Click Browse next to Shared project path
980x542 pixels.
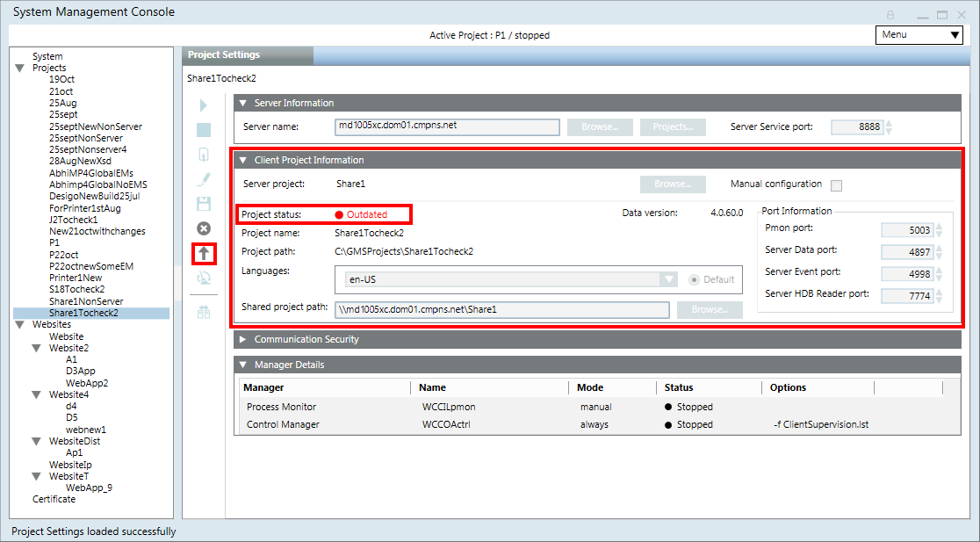pyautogui.click(x=710, y=309)
